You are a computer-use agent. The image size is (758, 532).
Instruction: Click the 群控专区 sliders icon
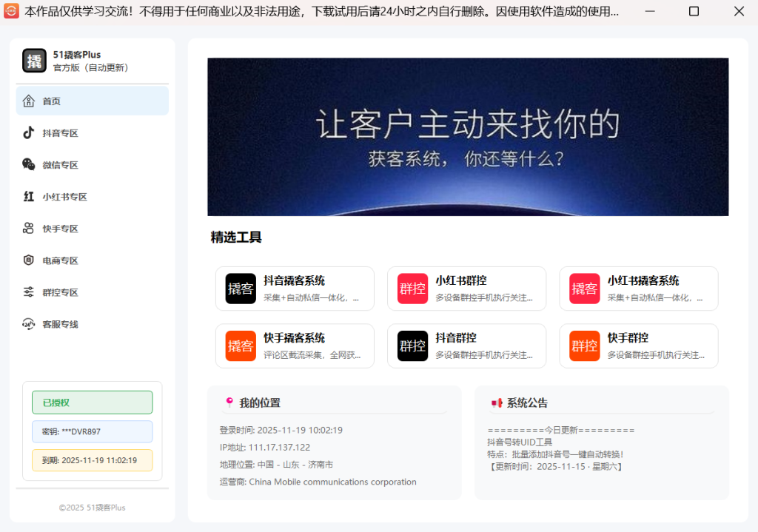pos(28,292)
